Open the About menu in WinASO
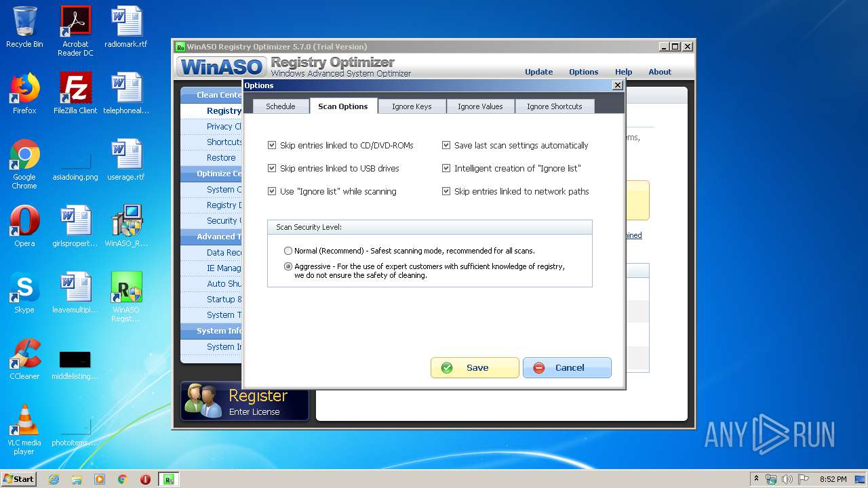Screen dimensions: 868x488 tap(660, 72)
